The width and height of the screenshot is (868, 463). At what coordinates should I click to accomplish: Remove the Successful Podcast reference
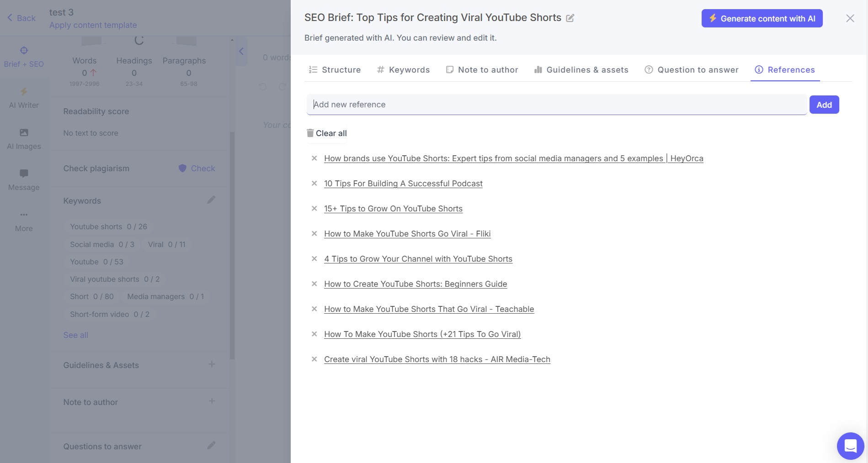click(314, 184)
